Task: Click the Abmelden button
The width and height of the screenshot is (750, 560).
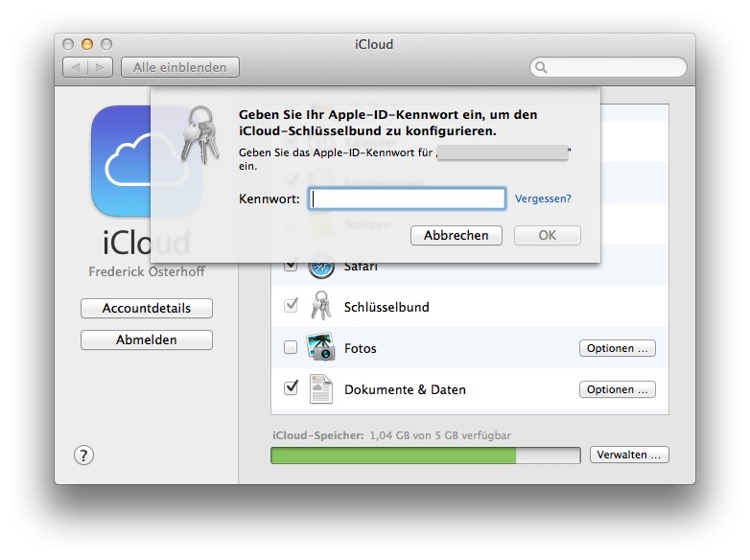Action: coord(147,339)
